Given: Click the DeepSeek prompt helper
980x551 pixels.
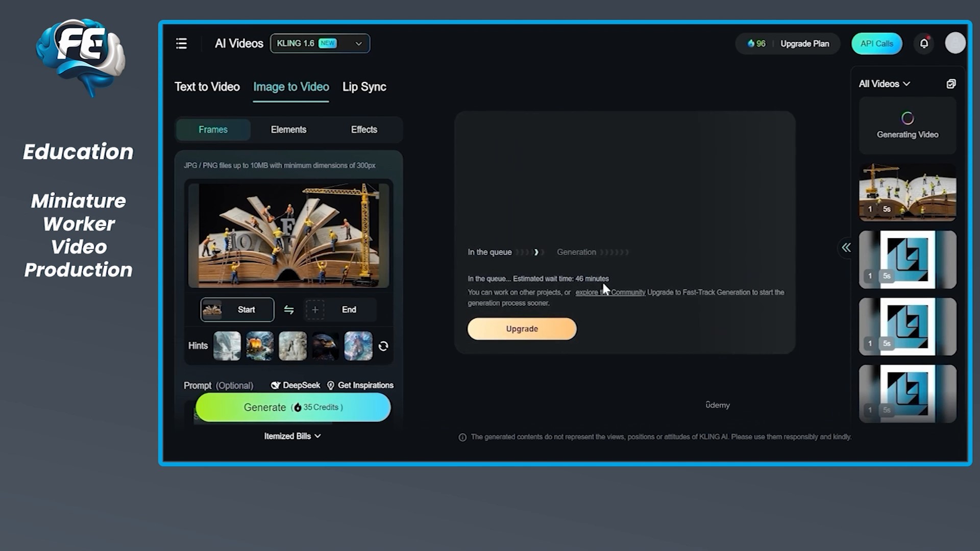Looking at the screenshot, I should (296, 385).
